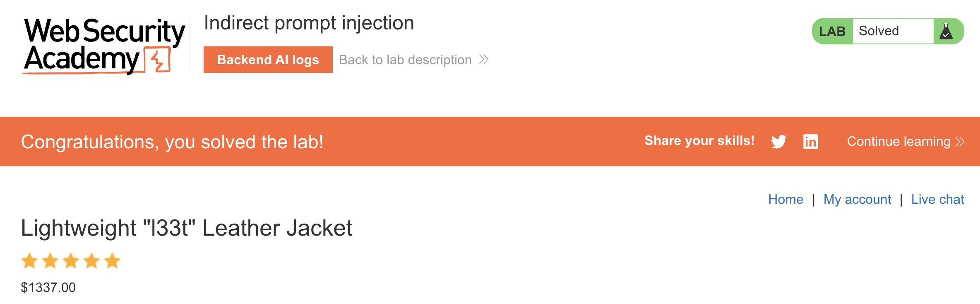Click the chevron after Continue learning

(959, 141)
